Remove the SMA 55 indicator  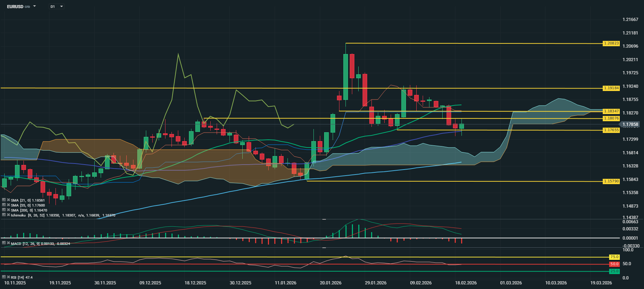pyautogui.click(x=8, y=205)
